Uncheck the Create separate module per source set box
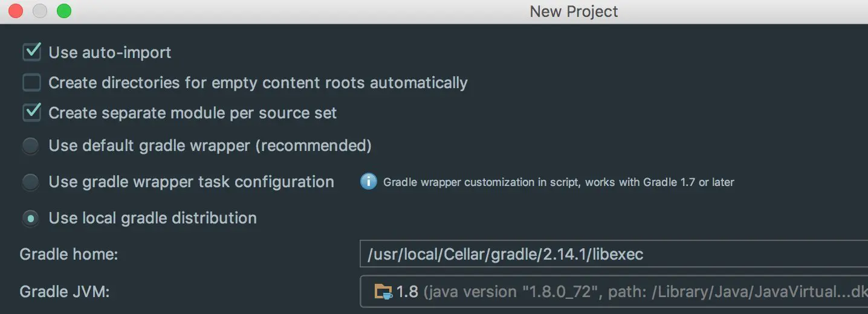The height and width of the screenshot is (314, 868). tap(31, 112)
